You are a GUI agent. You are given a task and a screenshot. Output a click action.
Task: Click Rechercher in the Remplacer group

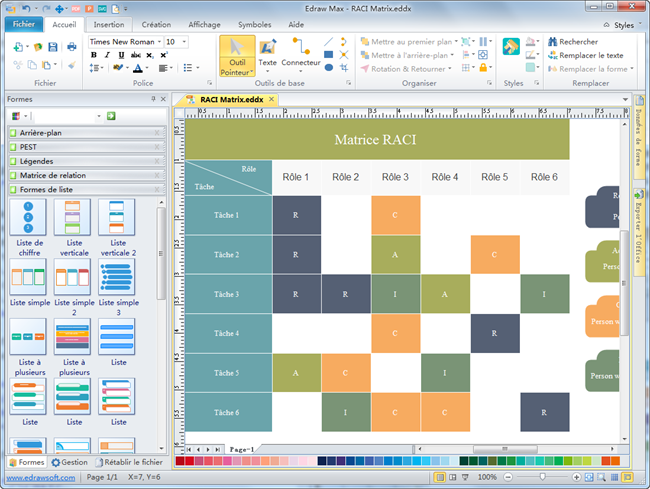(572, 42)
